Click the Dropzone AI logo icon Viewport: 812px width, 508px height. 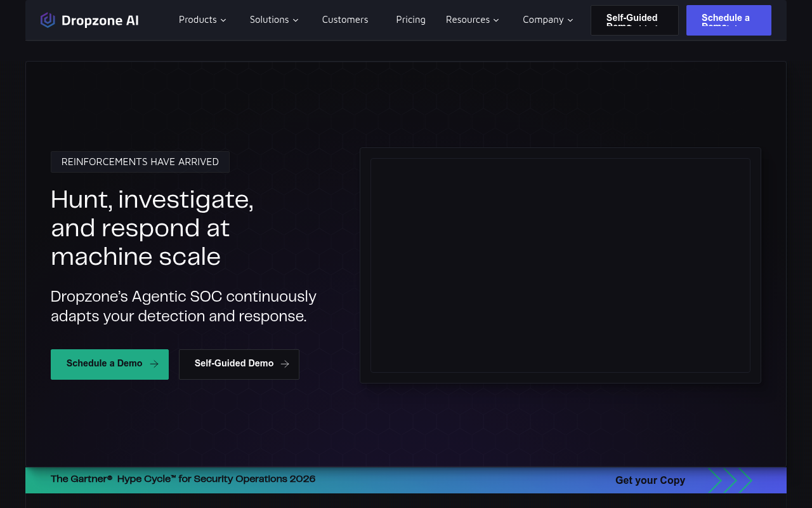pos(48,20)
